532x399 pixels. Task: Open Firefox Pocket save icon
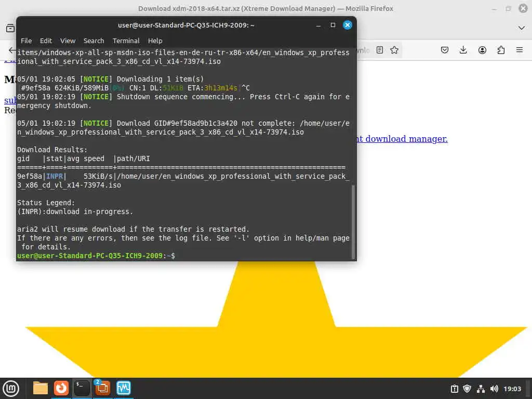pyautogui.click(x=445, y=50)
